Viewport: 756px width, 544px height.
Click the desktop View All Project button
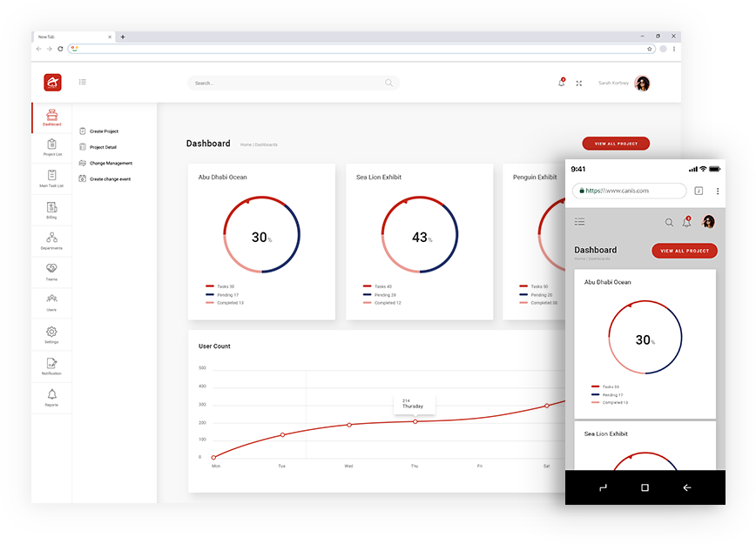[x=616, y=144]
